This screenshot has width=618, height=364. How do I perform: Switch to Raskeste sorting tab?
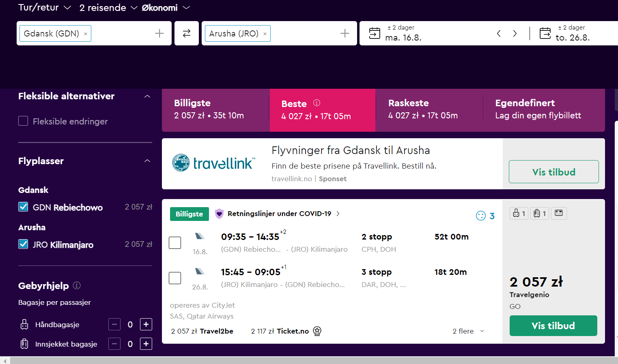point(429,110)
